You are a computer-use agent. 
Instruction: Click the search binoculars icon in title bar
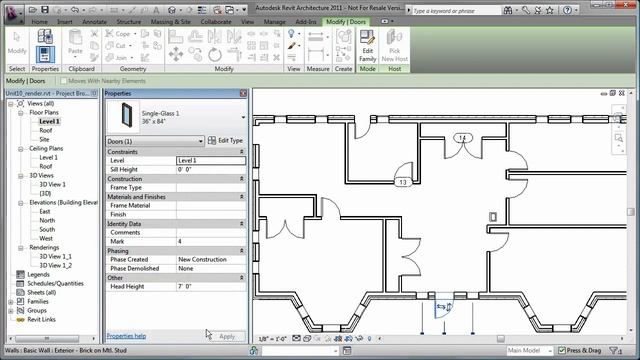click(508, 10)
